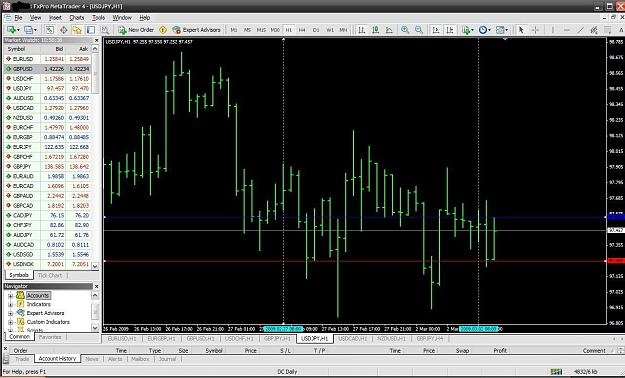Switch chart to M5 timeframe
The width and height of the screenshot is (625, 378).
coord(248,30)
